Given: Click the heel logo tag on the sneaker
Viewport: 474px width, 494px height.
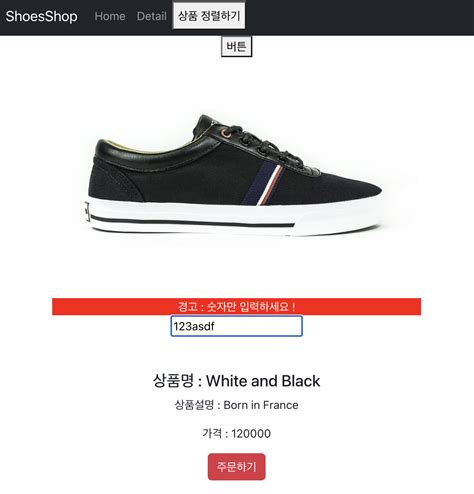Looking at the screenshot, I should (x=87, y=211).
